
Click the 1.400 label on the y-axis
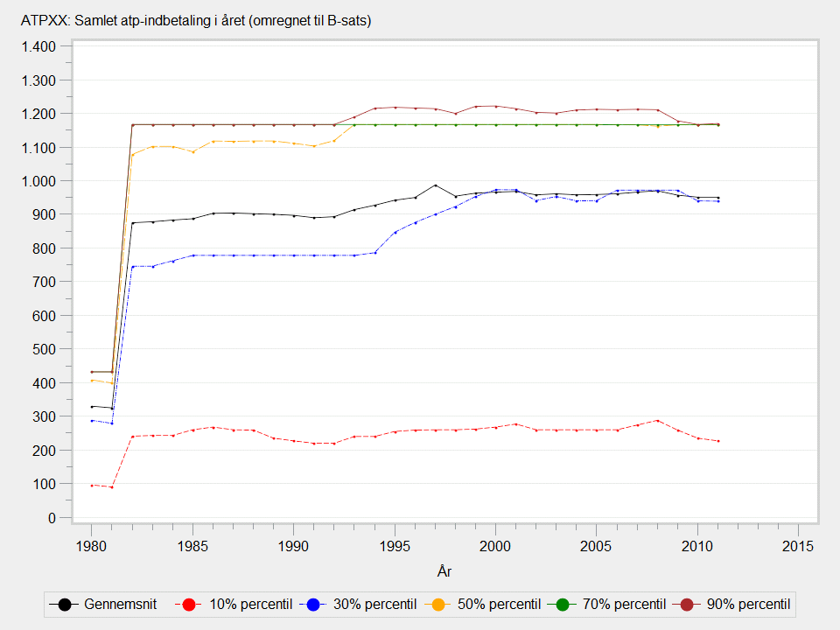pos(38,46)
